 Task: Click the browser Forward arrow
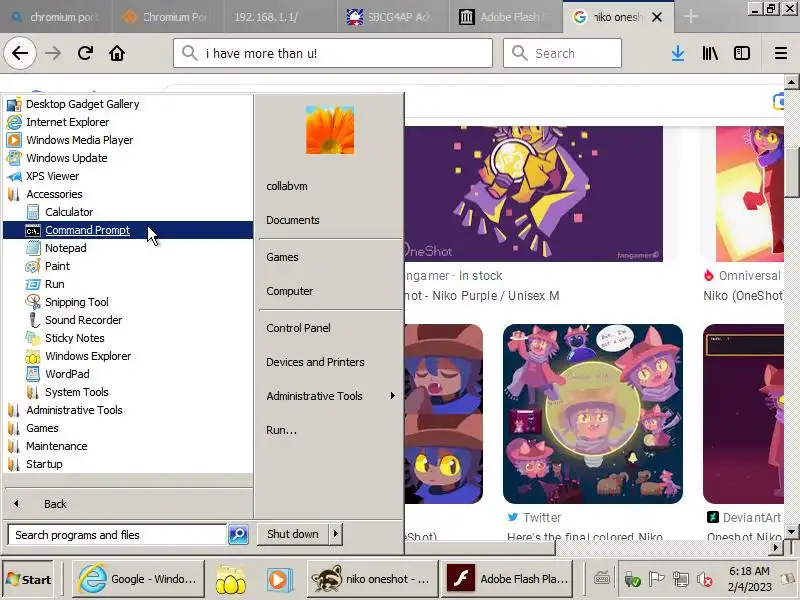pyautogui.click(x=53, y=53)
